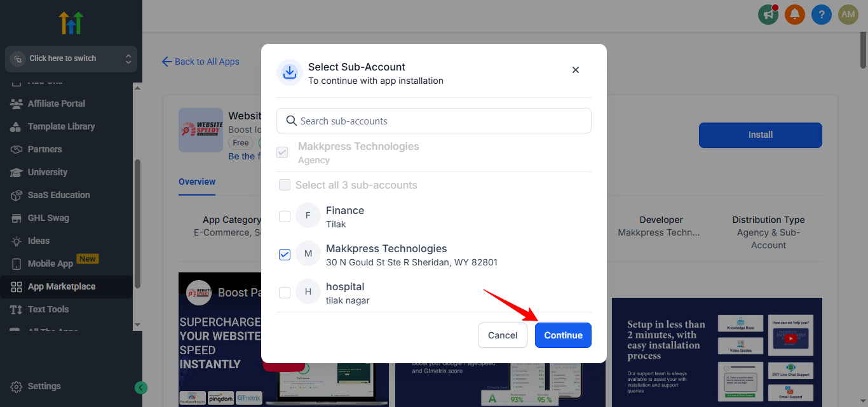Click the HighLevel arrows logo
The width and height of the screenshot is (868, 407).
coord(71,23)
